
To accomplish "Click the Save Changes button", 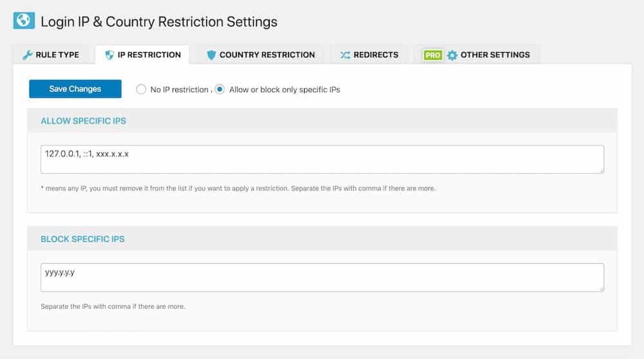I will click(x=75, y=89).
